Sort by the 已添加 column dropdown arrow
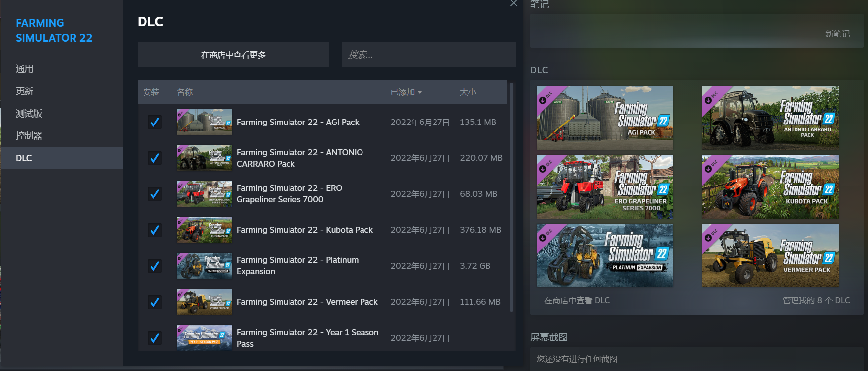 (x=420, y=92)
